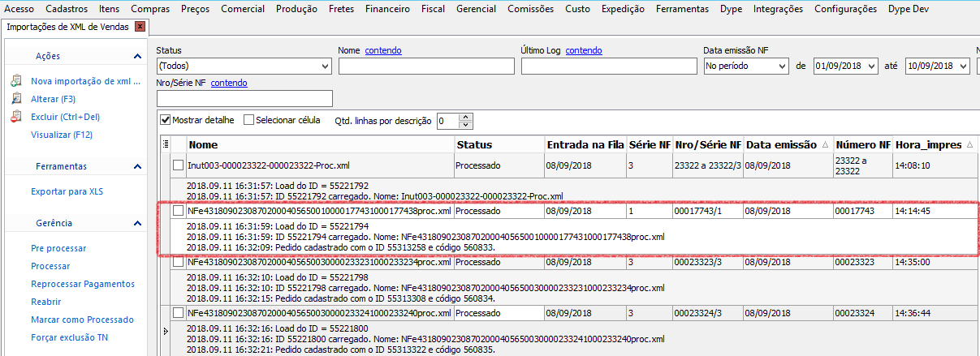The height and width of the screenshot is (356, 980).
Task: Open the end date 10/09/2018 picker
Action: pyautogui.click(x=964, y=66)
